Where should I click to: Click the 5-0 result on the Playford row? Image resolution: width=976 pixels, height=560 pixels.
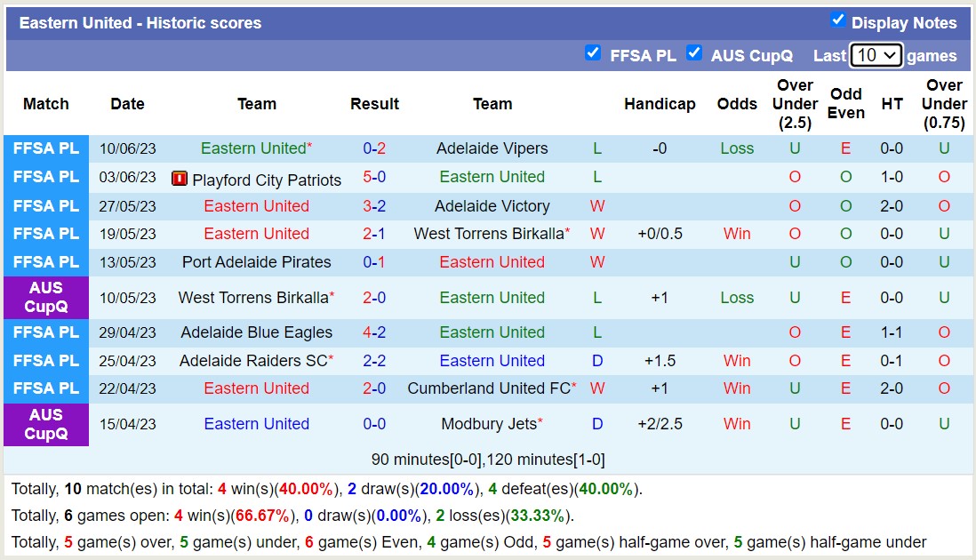click(374, 177)
